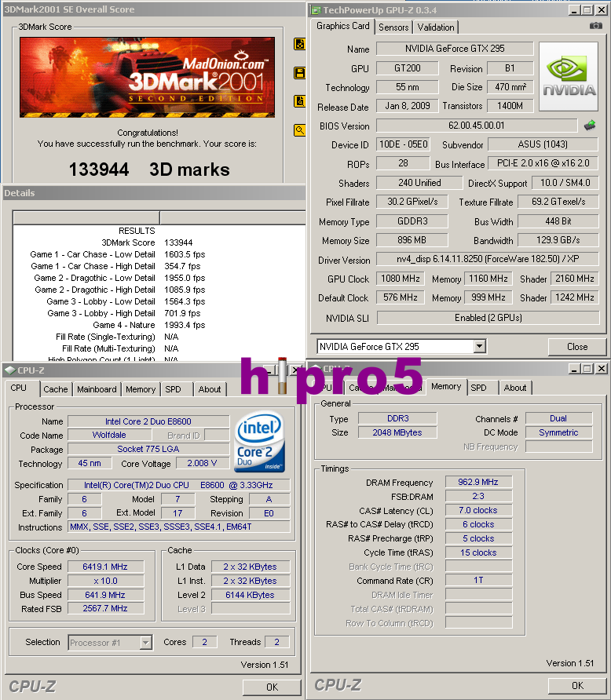Open the Memory tab in the CPU-Z processor window
Image resolution: width=611 pixels, height=700 pixels.
click(141, 389)
